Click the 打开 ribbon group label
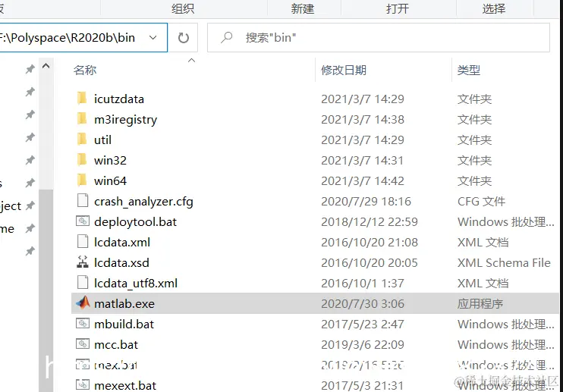The width and height of the screenshot is (563, 392). (x=398, y=8)
